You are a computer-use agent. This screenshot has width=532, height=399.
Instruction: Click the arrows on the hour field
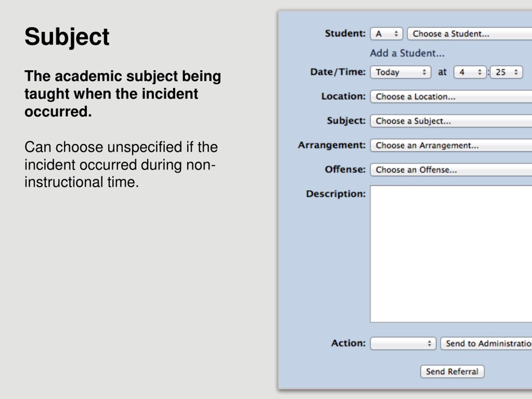tap(480, 72)
